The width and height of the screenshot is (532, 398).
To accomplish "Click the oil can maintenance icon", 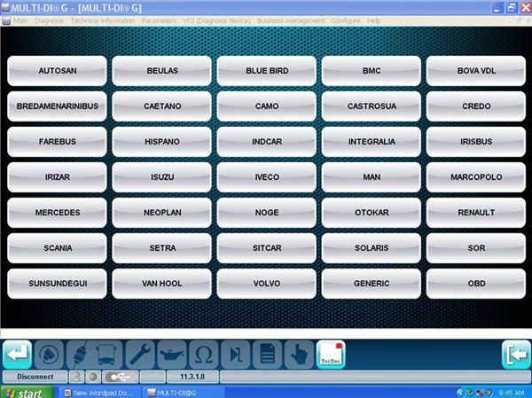I will tap(173, 353).
